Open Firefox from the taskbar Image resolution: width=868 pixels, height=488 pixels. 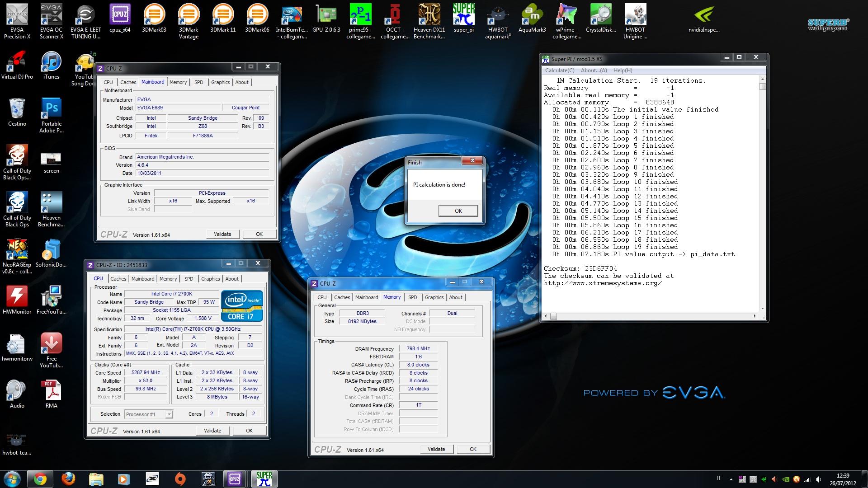pyautogui.click(x=68, y=479)
